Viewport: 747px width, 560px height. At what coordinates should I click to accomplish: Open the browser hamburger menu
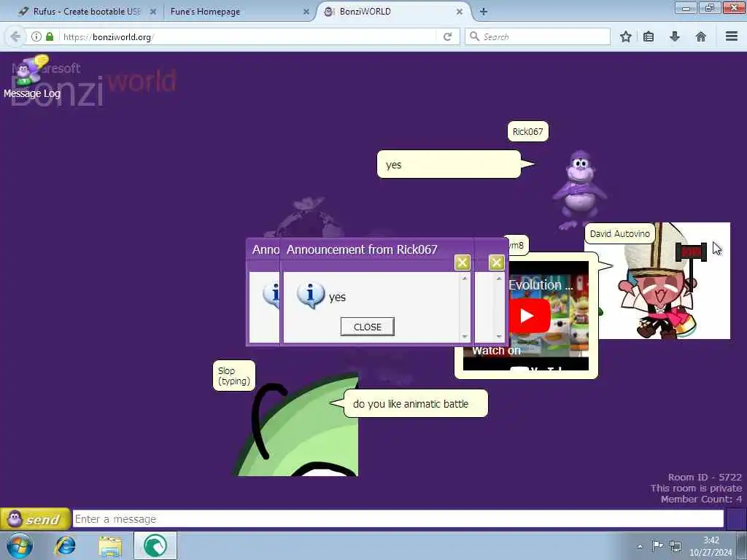pos(732,36)
